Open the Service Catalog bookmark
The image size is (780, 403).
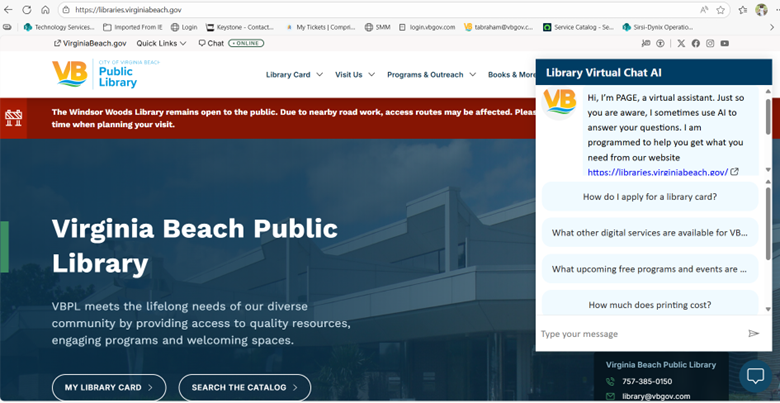pos(581,27)
